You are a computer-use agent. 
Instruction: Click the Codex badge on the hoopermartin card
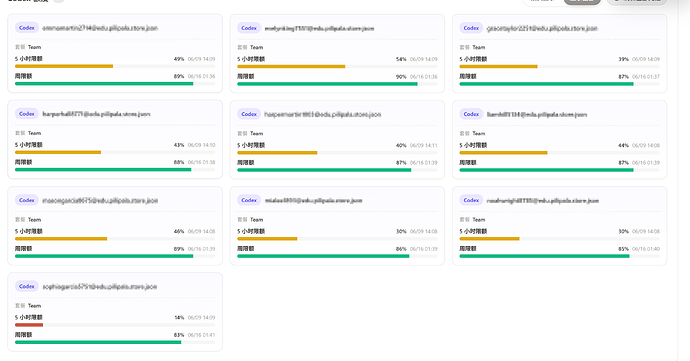coord(249,114)
